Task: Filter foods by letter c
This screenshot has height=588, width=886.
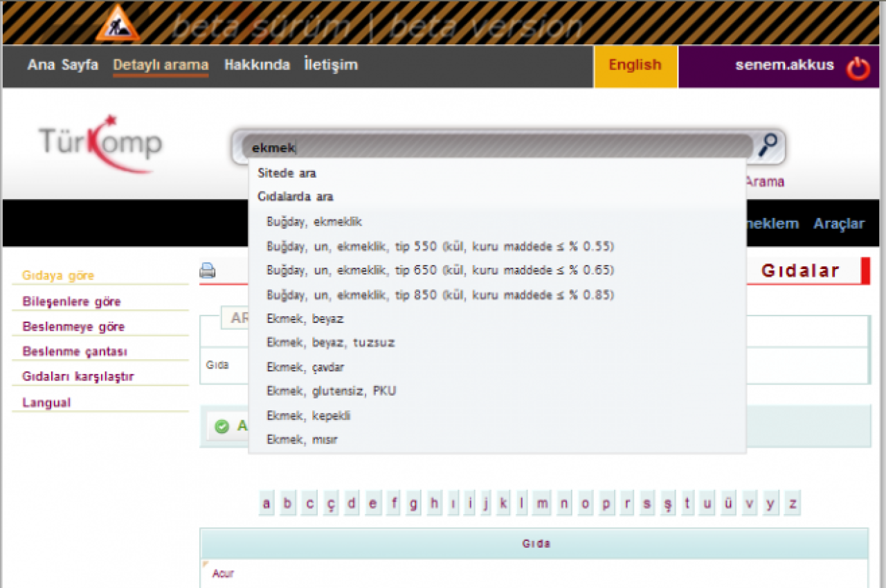Action: (x=309, y=504)
